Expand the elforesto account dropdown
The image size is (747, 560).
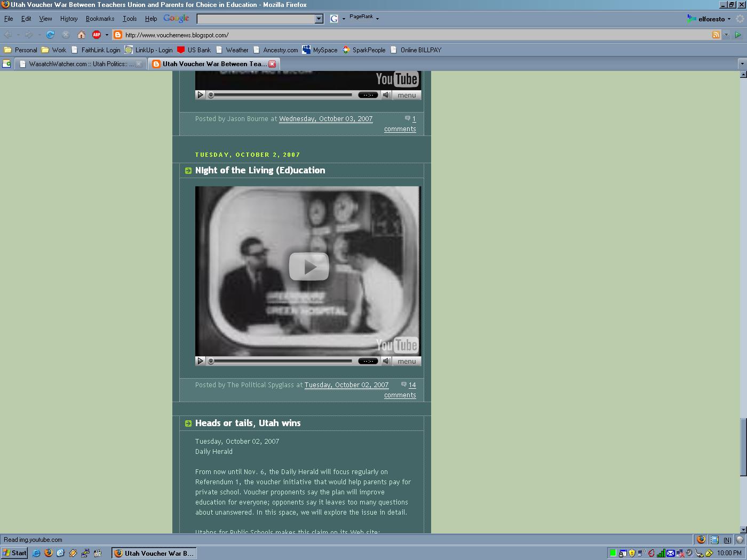tap(729, 19)
